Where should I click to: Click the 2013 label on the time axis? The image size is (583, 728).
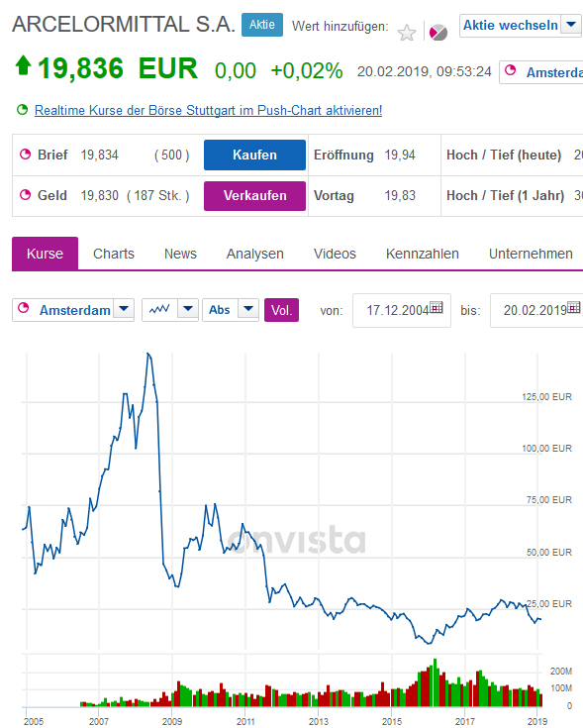(x=319, y=721)
